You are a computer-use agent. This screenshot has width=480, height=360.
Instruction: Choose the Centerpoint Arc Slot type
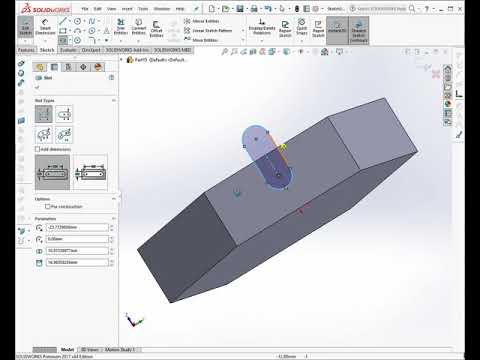(x=64, y=135)
